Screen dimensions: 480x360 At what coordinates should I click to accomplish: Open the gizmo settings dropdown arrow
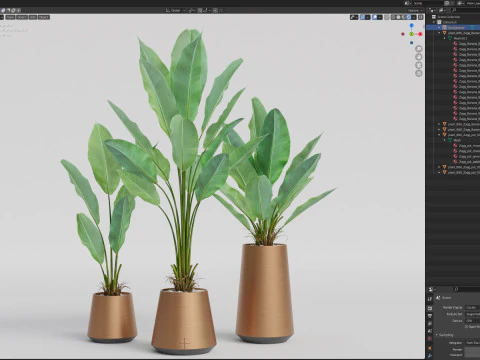coord(368,17)
